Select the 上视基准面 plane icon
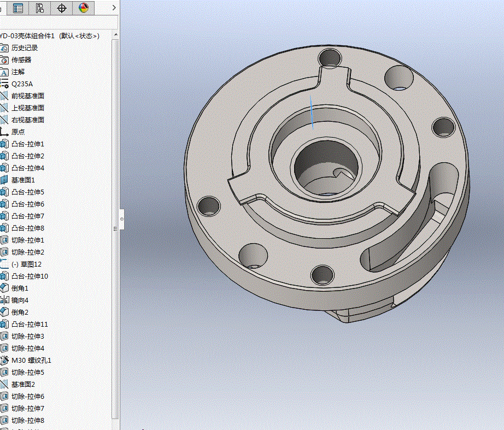The image size is (504, 430). coord(4,108)
